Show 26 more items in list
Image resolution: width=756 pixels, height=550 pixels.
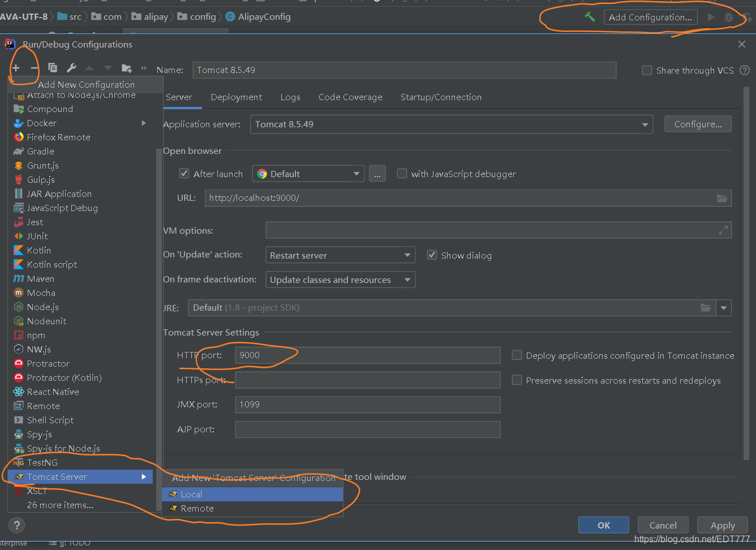(x=80, y=505)
